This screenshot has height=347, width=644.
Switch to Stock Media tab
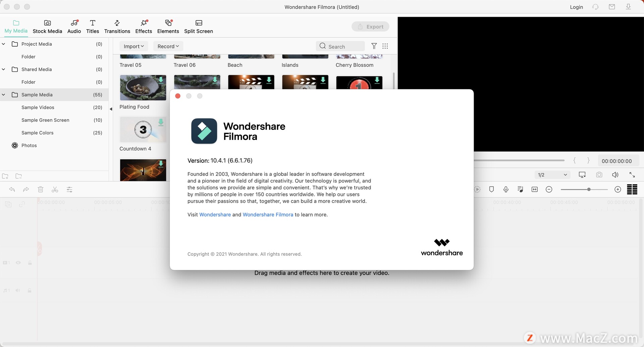click(x=47, y=27)
